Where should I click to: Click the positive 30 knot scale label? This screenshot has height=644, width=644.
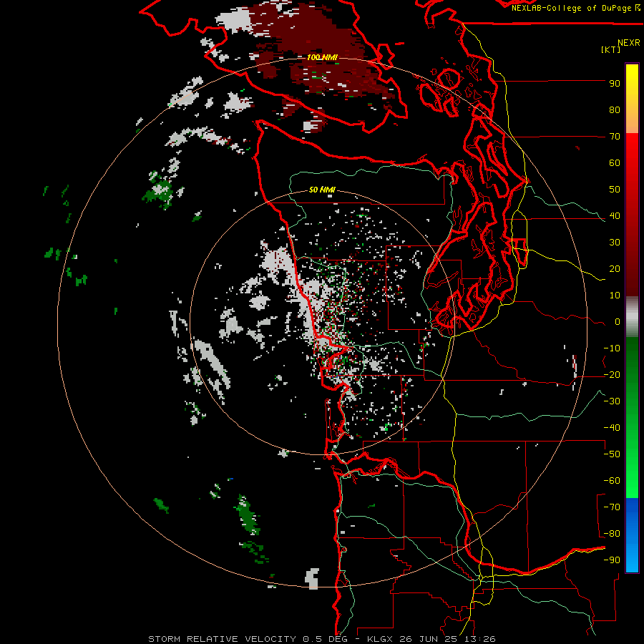615,243
